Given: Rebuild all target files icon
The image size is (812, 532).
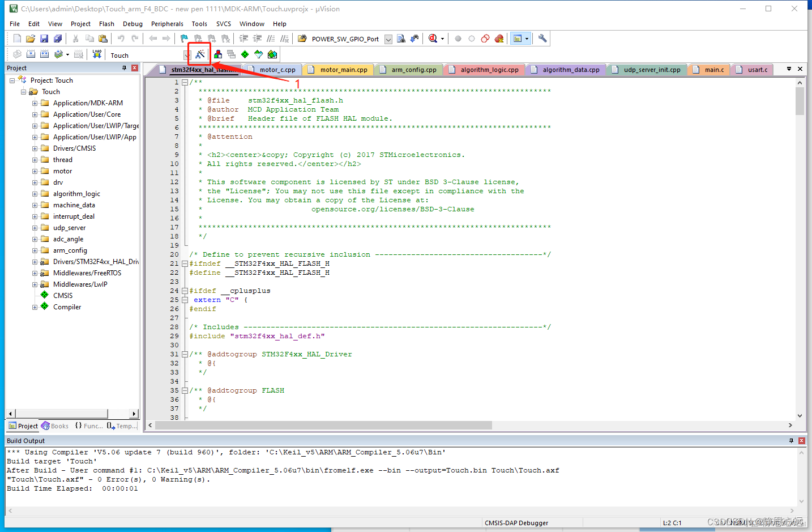Looking at the screenshot, I should (44, 54).
